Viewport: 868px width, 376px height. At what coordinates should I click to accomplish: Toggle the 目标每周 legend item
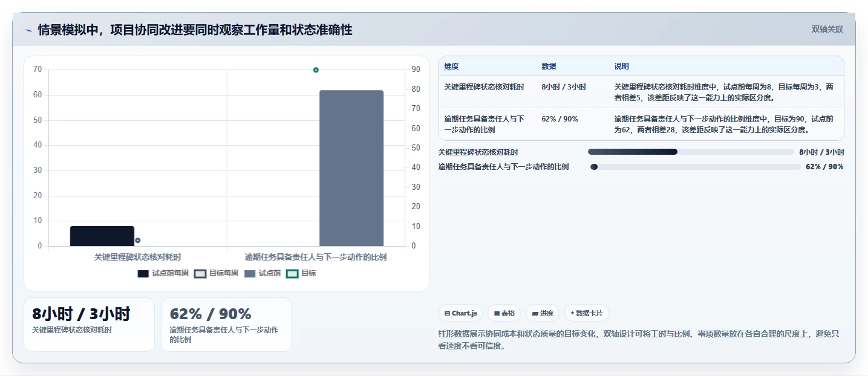click(216, 273)
